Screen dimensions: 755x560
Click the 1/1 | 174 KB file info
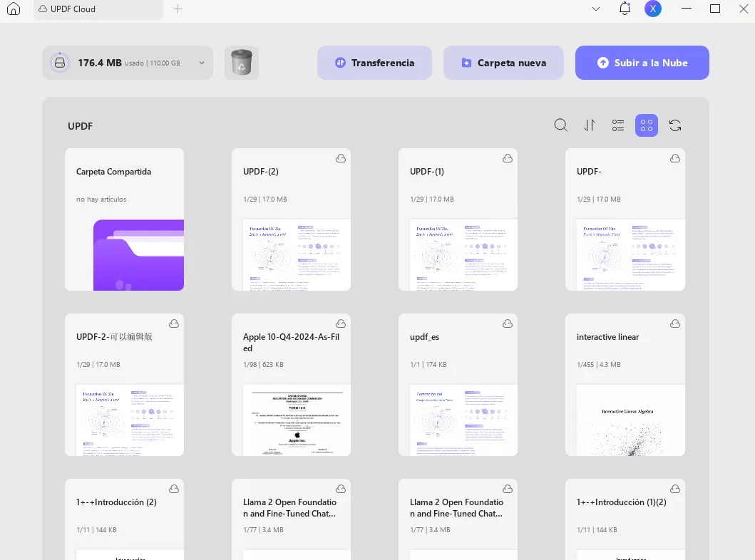point(428,365)
